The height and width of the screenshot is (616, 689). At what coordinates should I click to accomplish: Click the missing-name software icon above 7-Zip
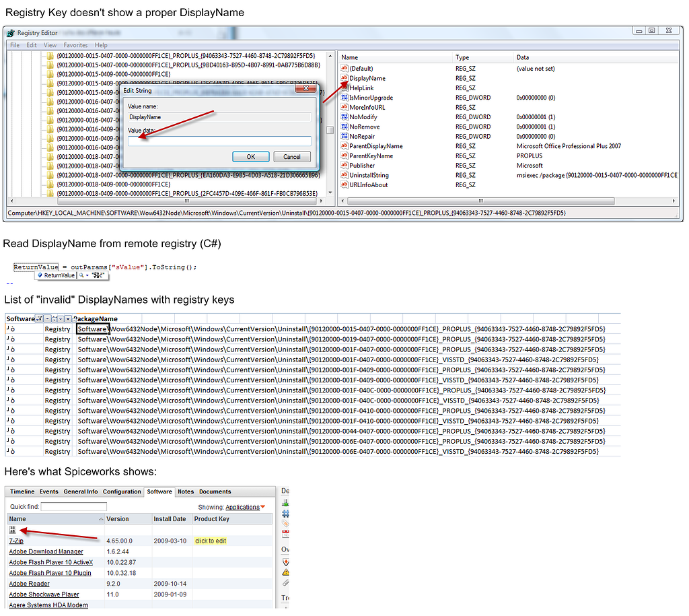point(13,529)
